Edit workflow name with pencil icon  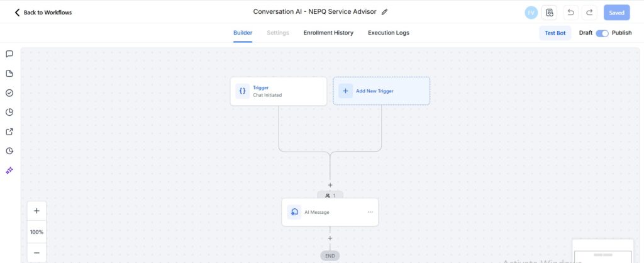(x=384, y=12)
